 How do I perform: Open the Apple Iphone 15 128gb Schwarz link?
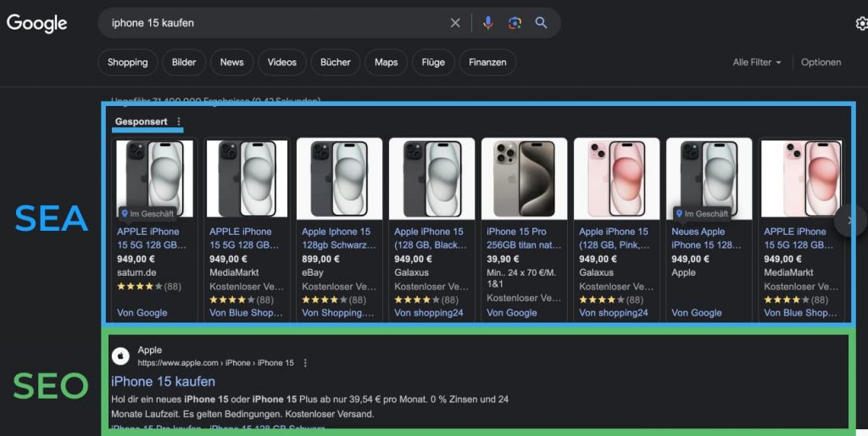339,238
